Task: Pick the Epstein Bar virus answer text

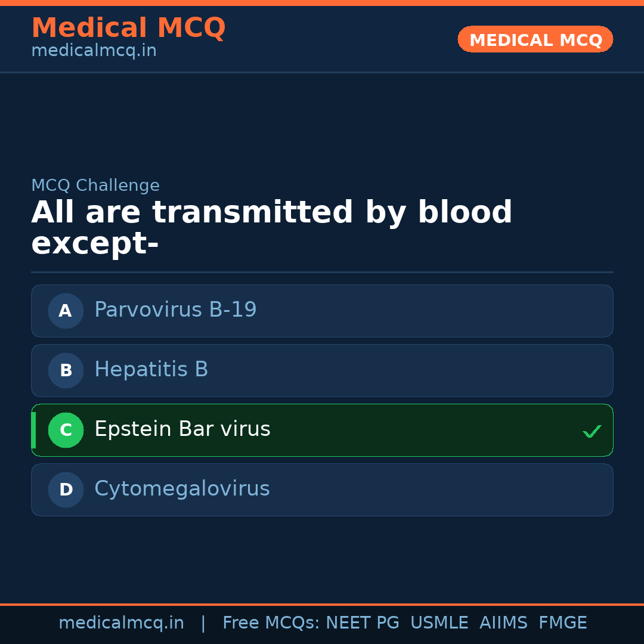Action: pos(182,429)
